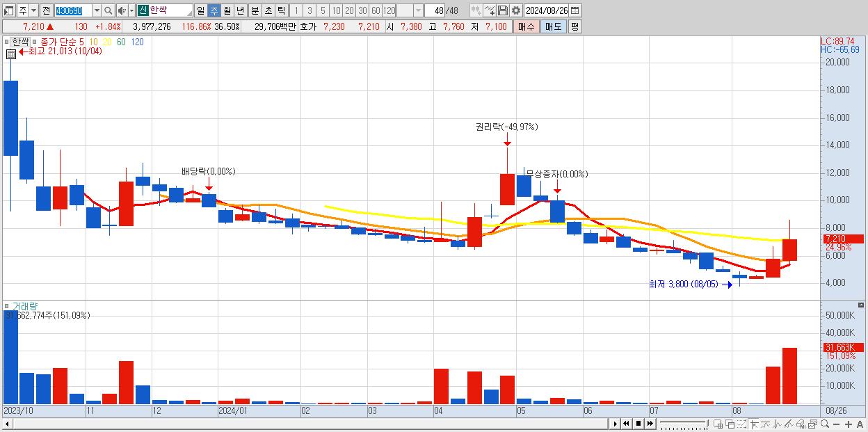Screen dimensions: 868x432
Task: Toggle the square marker before 종가 단순 legend
Action: click(35, 42)
